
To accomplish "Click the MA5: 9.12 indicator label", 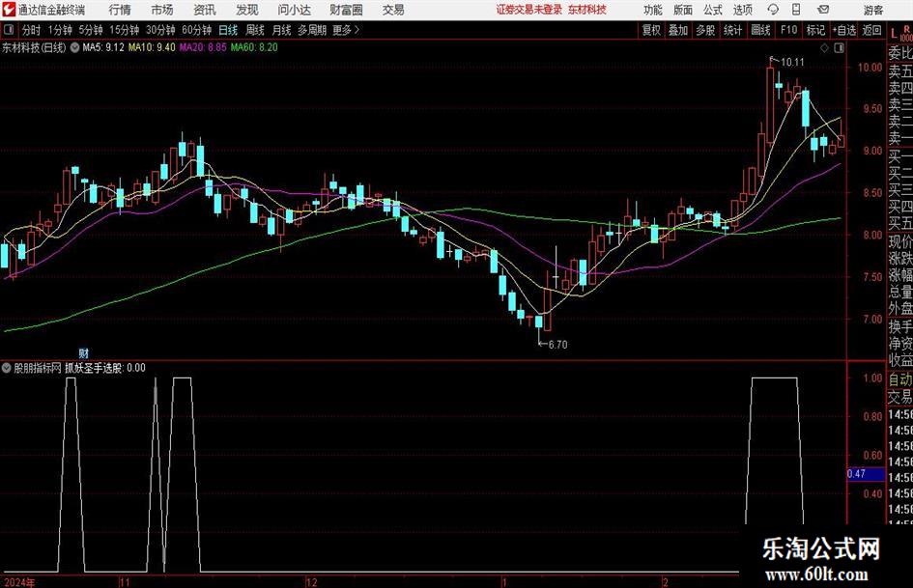I will [x=103, y=47].
